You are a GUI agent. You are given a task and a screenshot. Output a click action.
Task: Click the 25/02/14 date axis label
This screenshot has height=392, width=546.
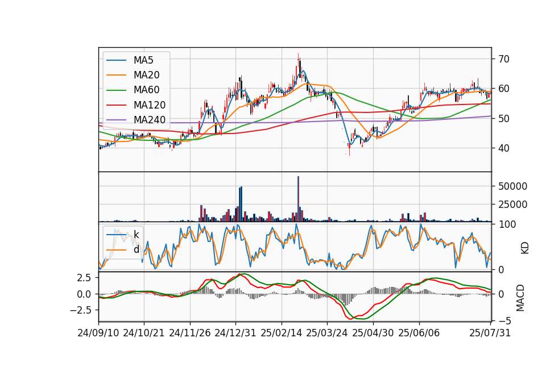click(x=282, y=333)
